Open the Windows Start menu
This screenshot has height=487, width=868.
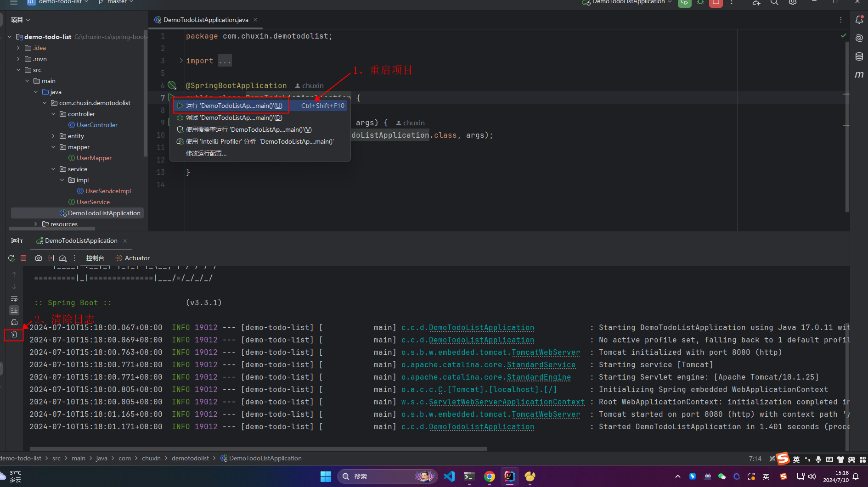tap(326, 476)
